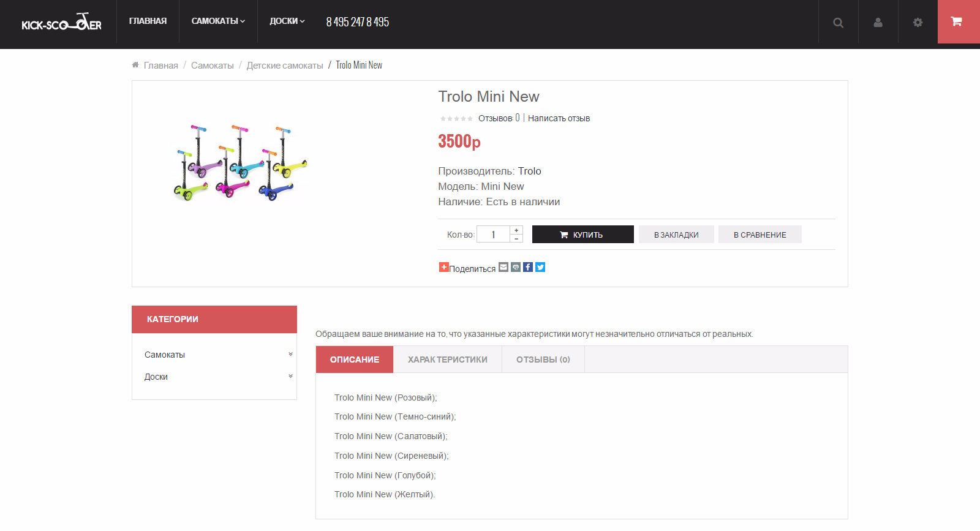Click the rating stars under title
This screenshot has height=531, width=980.
[x=456, y=119]
